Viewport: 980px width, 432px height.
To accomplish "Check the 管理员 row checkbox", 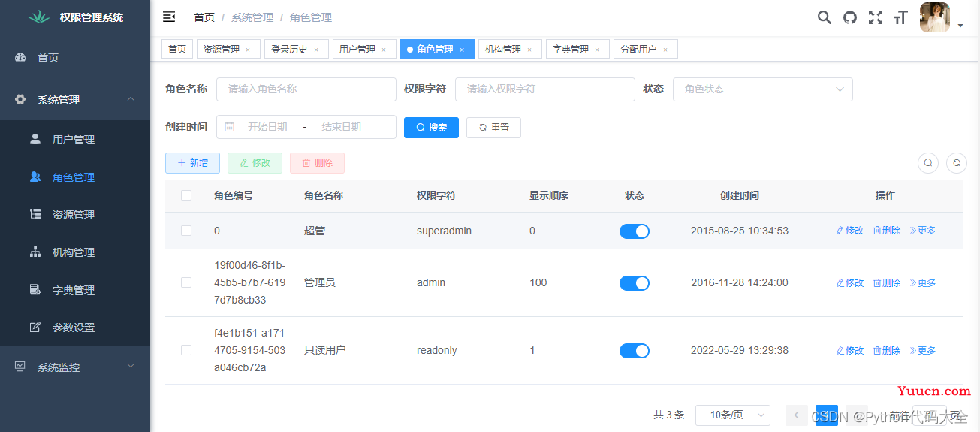I will pos(186,282).
